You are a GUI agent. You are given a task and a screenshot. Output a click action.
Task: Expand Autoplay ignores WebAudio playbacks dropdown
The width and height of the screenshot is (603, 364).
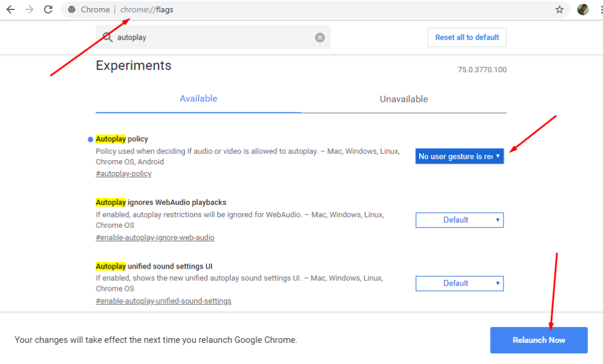[459, 220]
